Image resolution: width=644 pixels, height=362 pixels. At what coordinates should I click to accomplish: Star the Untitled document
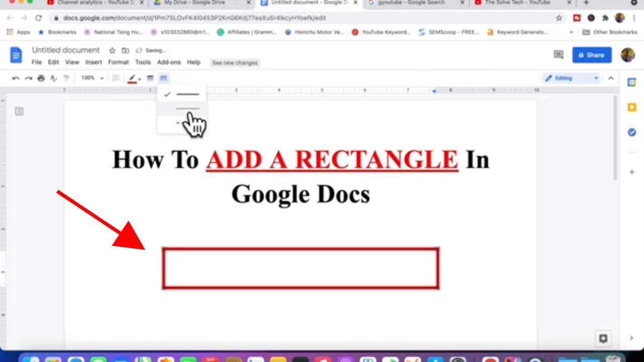pyautogui.click(x=112, y=50)
